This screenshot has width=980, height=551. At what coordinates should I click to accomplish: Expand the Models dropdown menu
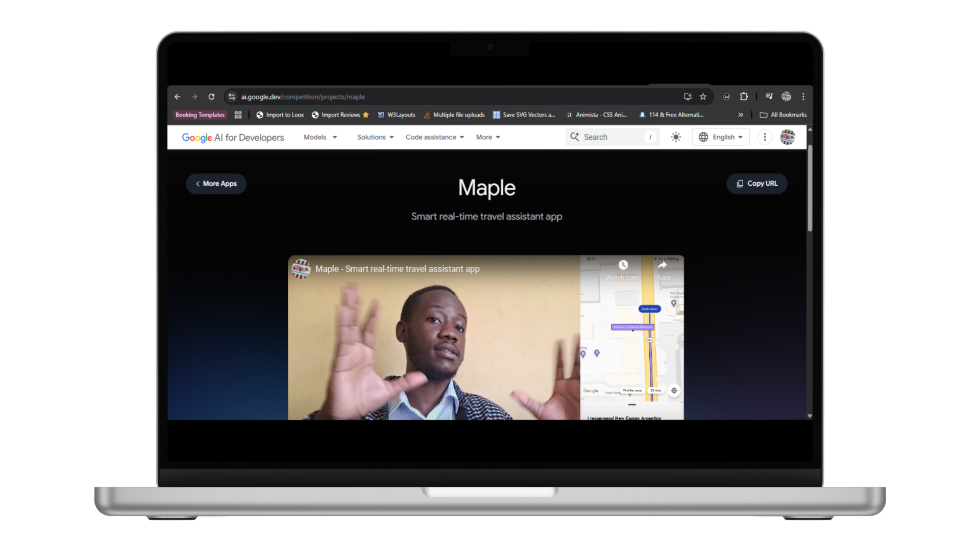point(321,137)
